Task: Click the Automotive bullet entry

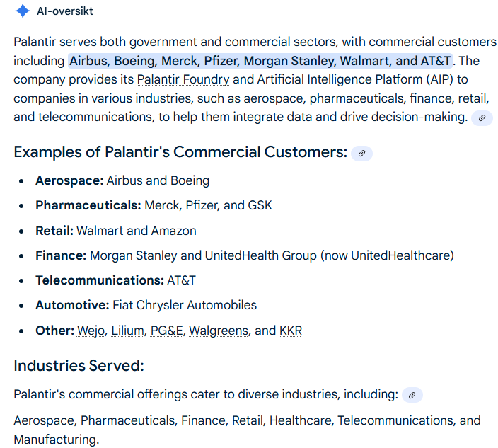Action: click(146, 305)
